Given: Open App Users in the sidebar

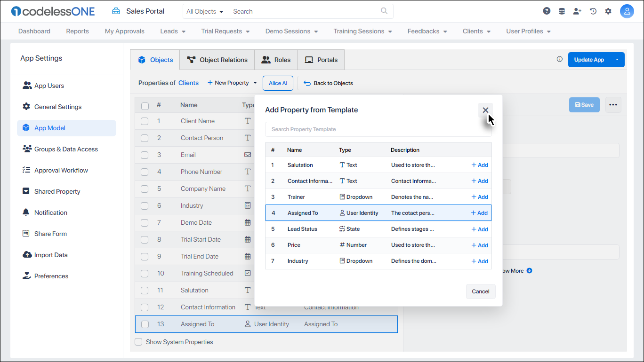Looking at the screenshot, I should [x=66, y=86].
